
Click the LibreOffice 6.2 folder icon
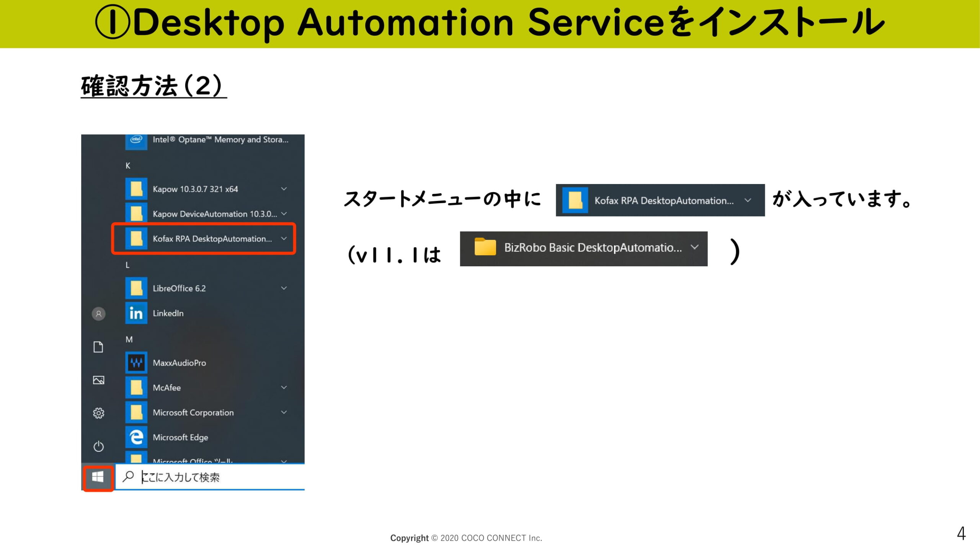pos(136,288)
